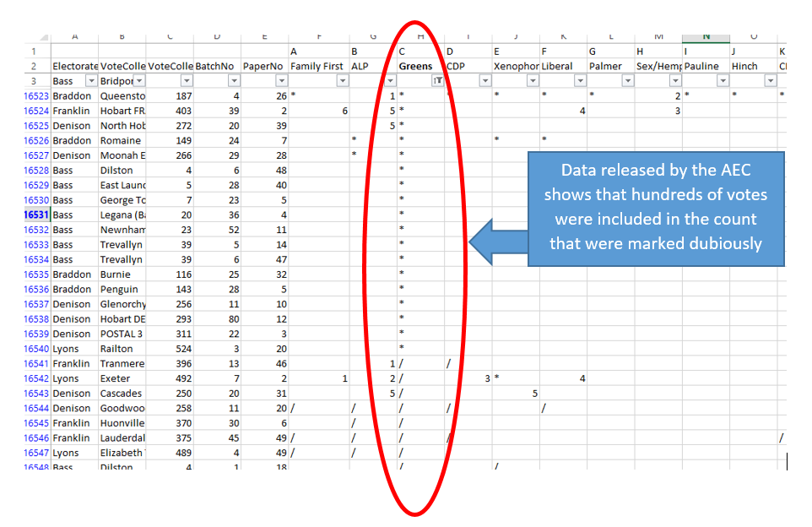The width and height of the screenshot is (812, 527).
Task: Open the Family First filter dropdown
Action: [x=343, y=81]
